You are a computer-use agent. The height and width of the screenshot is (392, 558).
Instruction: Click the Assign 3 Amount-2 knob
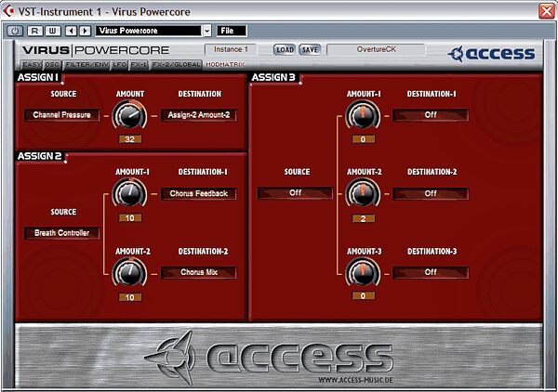coord(363,194)
